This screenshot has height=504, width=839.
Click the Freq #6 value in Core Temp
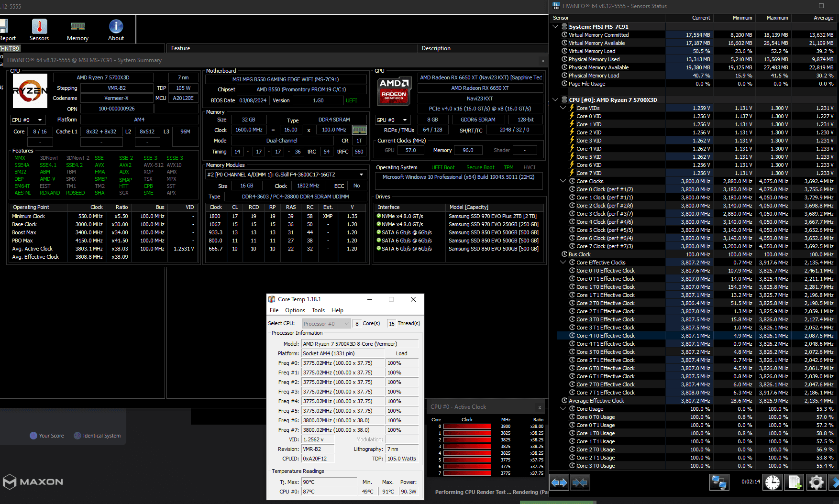tap(343, 420)
